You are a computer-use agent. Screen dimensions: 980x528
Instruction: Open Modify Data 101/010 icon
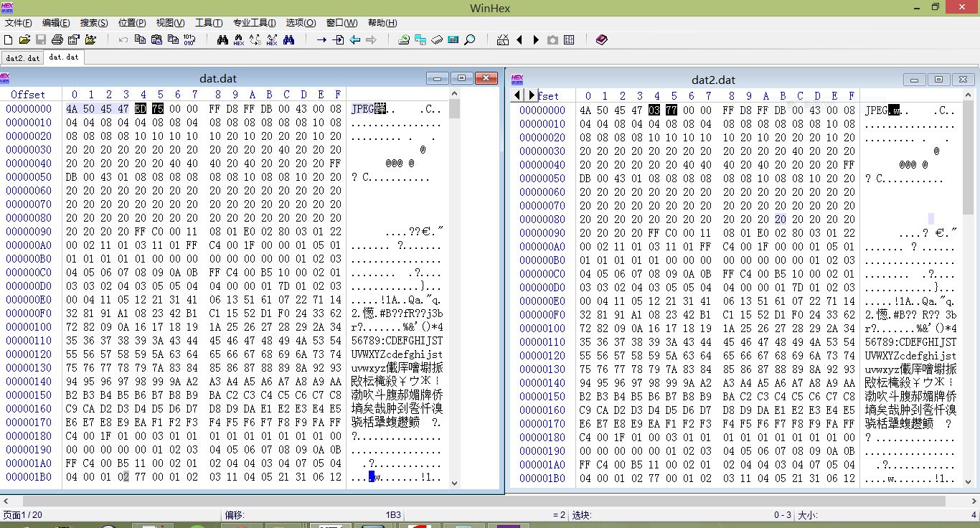coord(189,39)
